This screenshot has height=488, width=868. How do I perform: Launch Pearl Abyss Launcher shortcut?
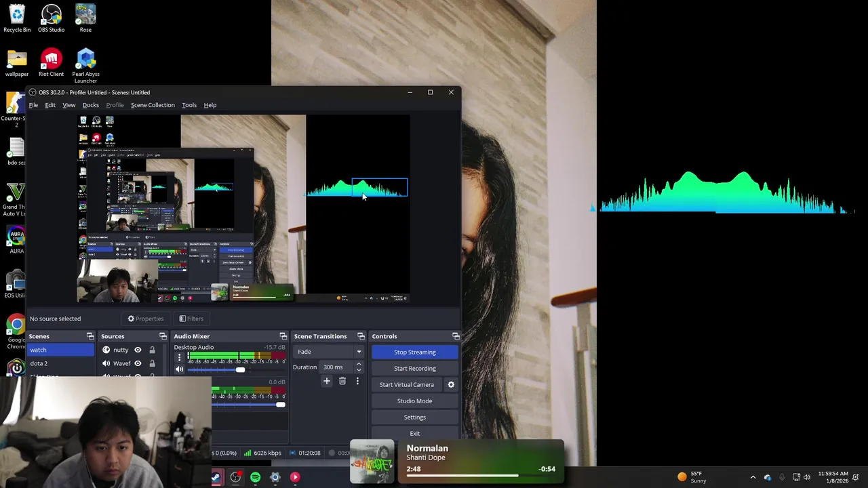point(85,66)
